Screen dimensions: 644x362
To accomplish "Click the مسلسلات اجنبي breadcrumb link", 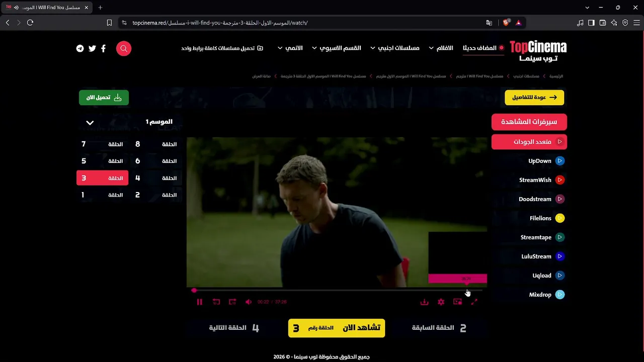I will [526, 76].
